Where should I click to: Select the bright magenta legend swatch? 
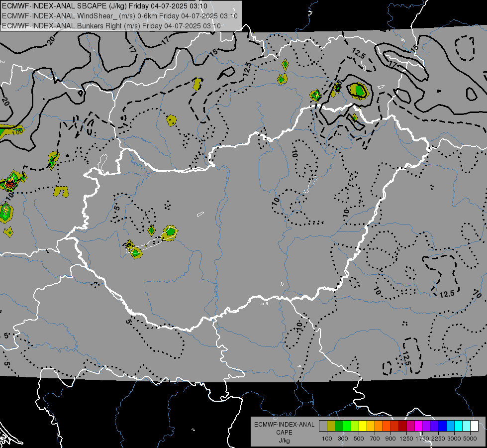[x=419, y=426]
